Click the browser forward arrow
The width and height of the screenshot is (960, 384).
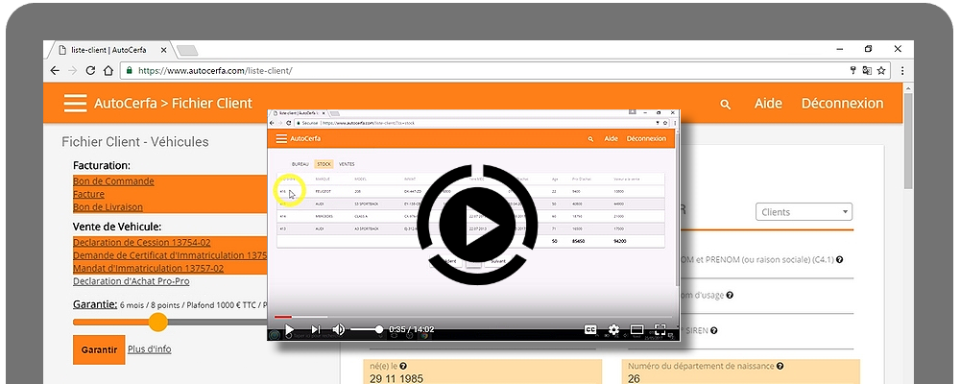point(73,70)
